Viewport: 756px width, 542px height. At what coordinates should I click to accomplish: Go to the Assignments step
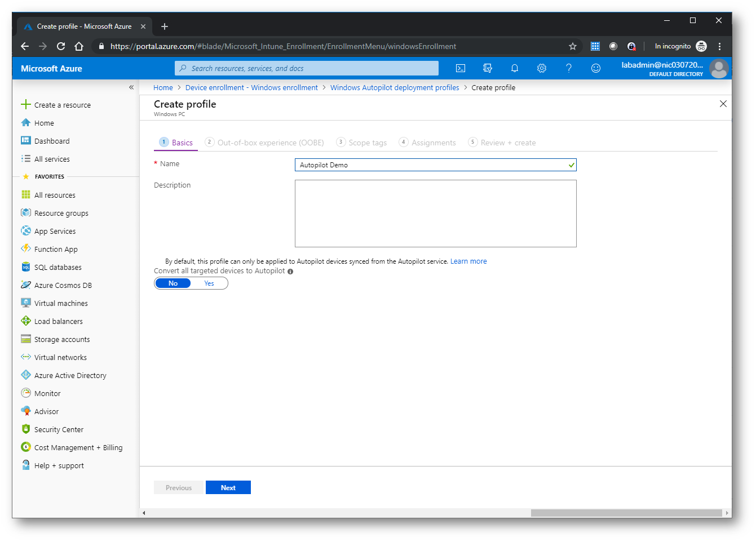[427, 143]
